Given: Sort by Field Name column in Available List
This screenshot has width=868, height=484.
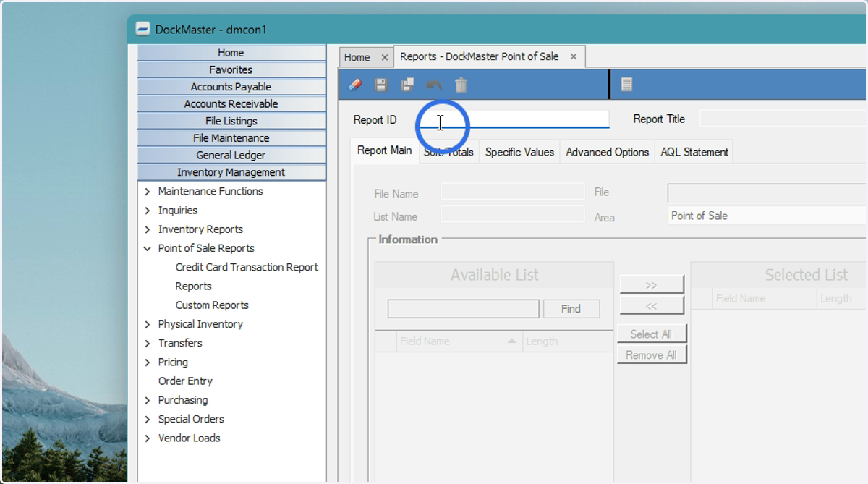Looking at the screenshot, I should point(459,341).
